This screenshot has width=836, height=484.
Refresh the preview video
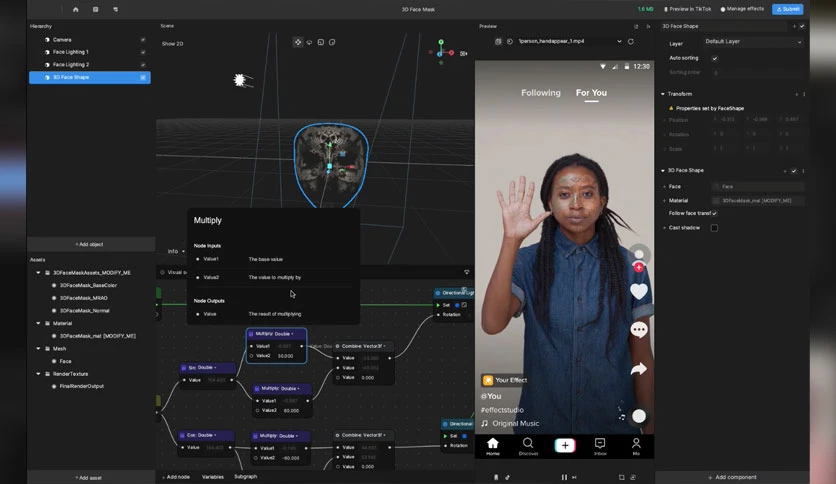click(x=631, y=42)
